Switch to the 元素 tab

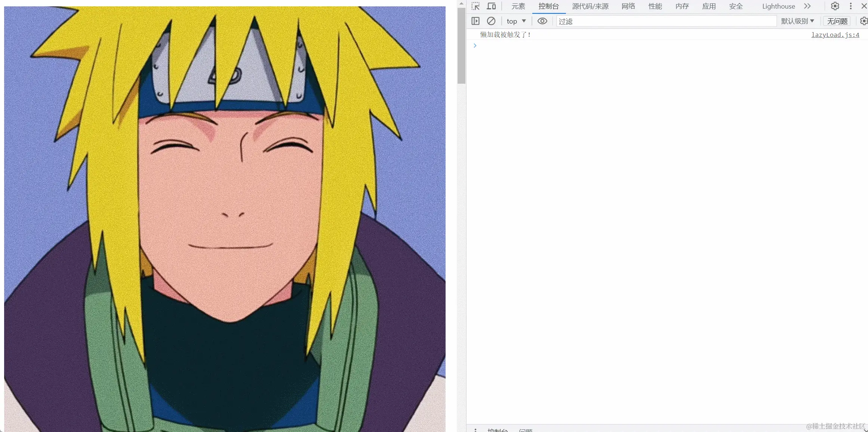518,6
